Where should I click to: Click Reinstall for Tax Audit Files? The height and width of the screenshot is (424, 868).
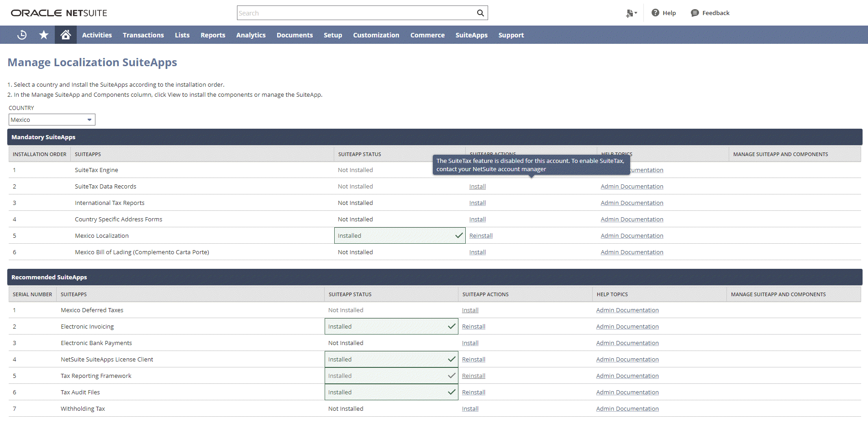pos(473,392)
